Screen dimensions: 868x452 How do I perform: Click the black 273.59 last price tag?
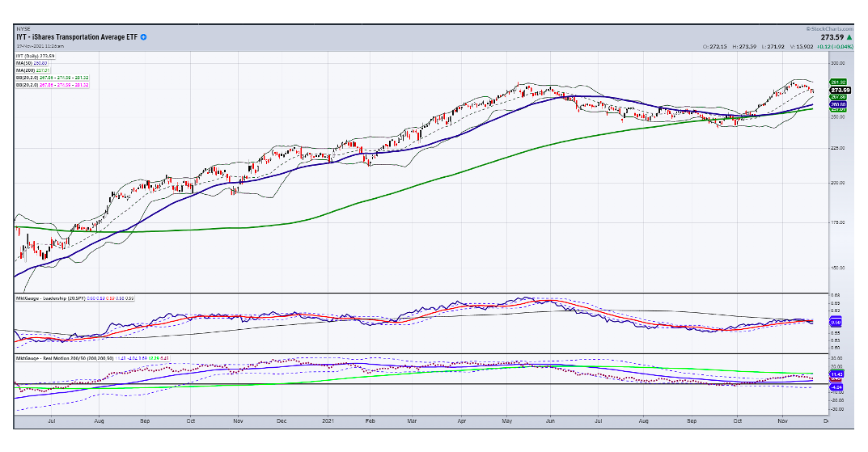point(840,90)
